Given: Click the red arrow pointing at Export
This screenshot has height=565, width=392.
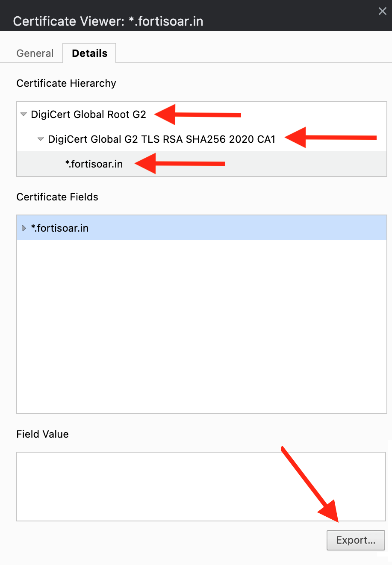Looking at the screenshot, I should pos(312,487).
